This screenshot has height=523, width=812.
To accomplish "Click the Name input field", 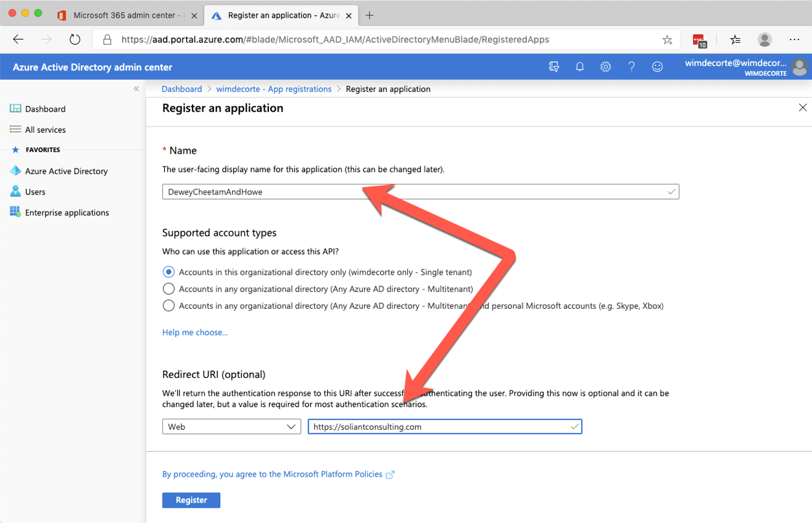I will (x=420, y=192).
